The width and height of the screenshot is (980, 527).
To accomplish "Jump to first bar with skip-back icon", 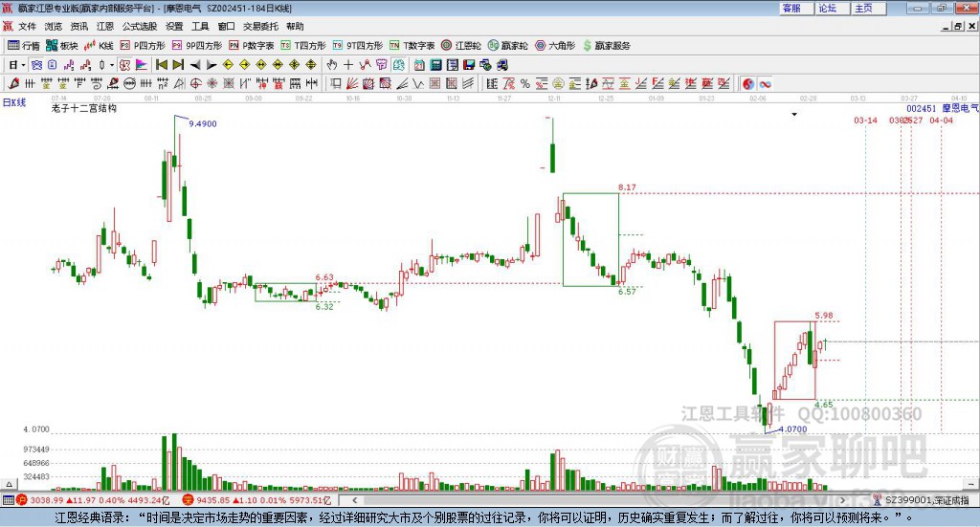I will click(162, 65).
